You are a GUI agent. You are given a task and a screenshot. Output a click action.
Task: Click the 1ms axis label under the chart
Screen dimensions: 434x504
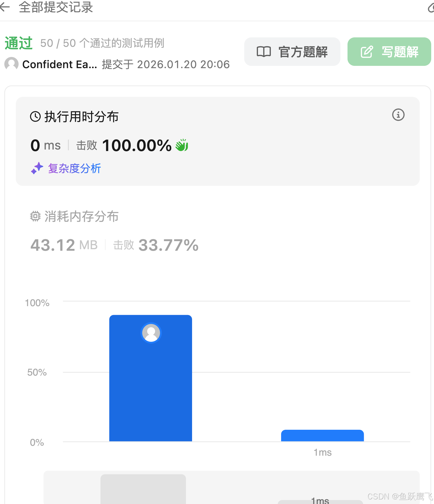[x=322, y=452]
